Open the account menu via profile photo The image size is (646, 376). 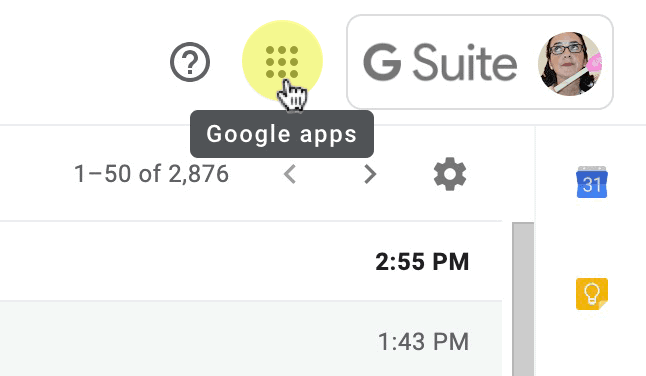tap(570, 63)
